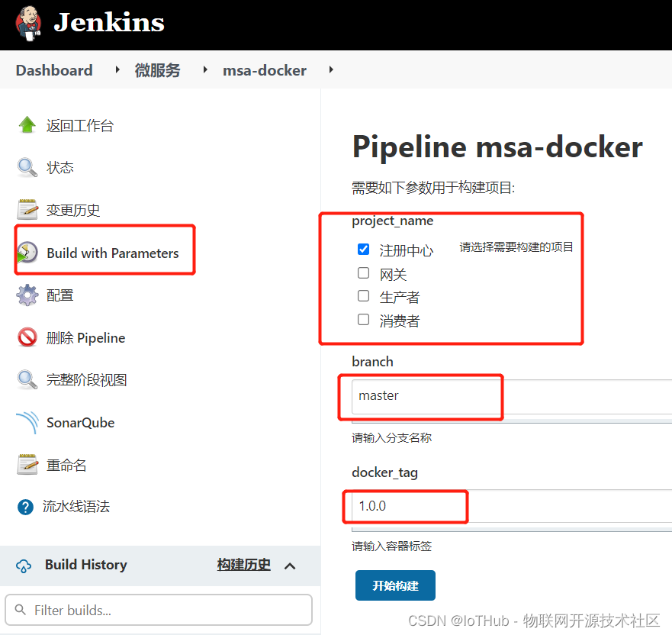Check the 消费者 checkbox
Image resolution: width=672 pixels, height=635 pixels.
click(363, 320)
